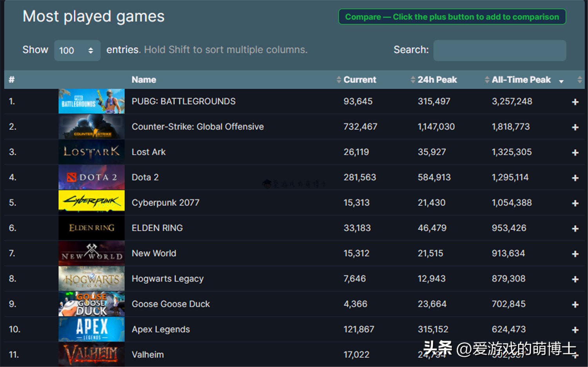Add PUBG: BATTLEGROUNDS to comparison

[x=575, y=101]
